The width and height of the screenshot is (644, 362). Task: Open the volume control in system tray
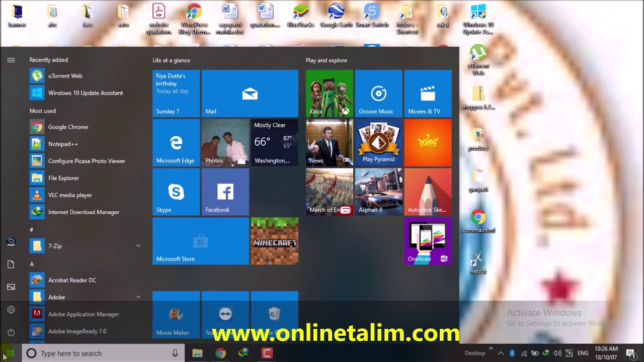click(557, 353)
